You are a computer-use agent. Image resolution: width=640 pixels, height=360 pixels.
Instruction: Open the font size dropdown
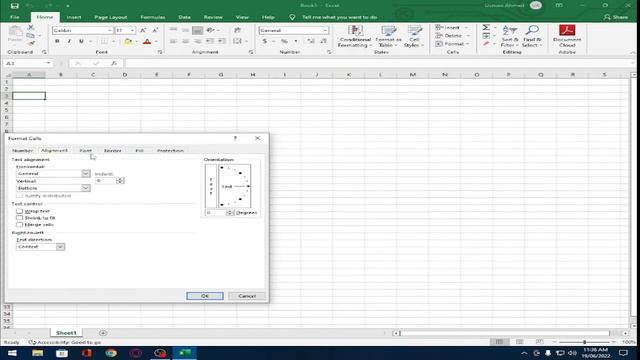coord(132,31)
